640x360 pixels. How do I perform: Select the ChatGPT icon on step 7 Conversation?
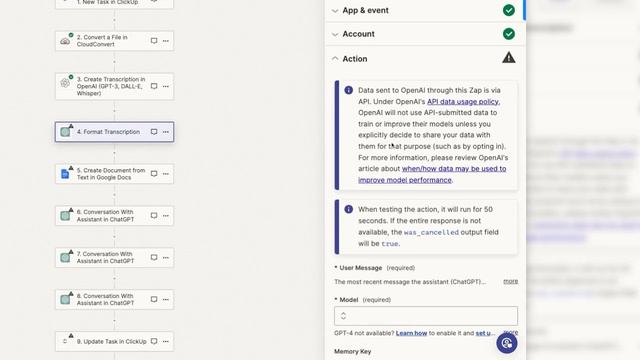[x=65, y=258]
